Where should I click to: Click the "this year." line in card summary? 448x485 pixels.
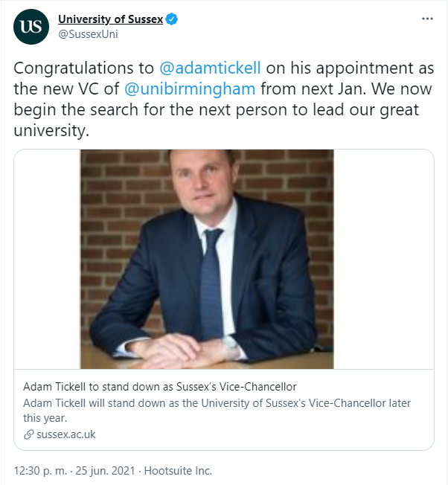tap(45, 418)
